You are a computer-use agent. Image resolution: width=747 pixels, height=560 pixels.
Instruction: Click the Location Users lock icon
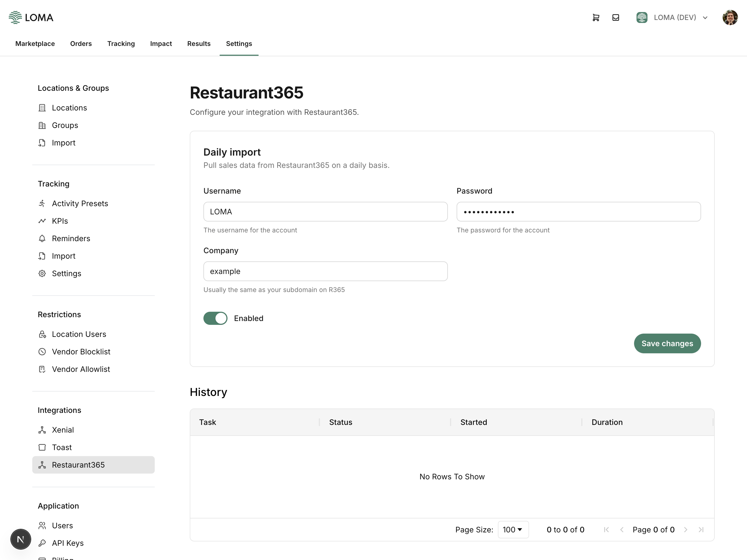[x=42, y=334]
